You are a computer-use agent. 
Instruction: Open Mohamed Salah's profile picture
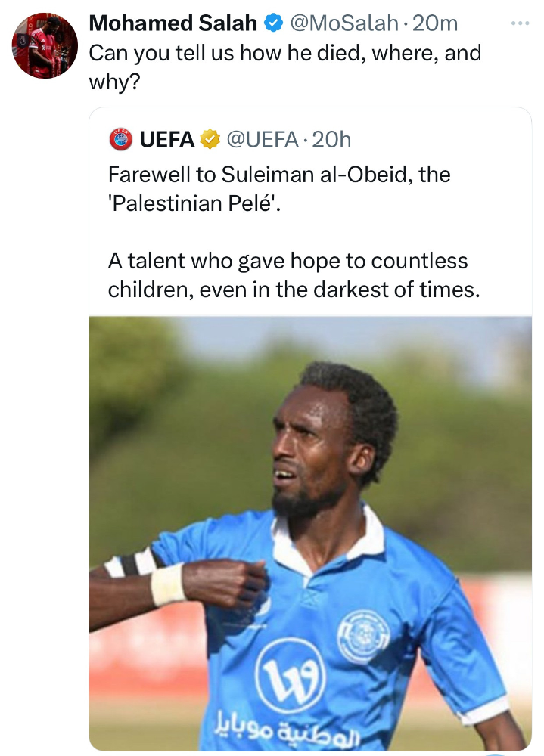pyautogui.click(x=45, y=45)
